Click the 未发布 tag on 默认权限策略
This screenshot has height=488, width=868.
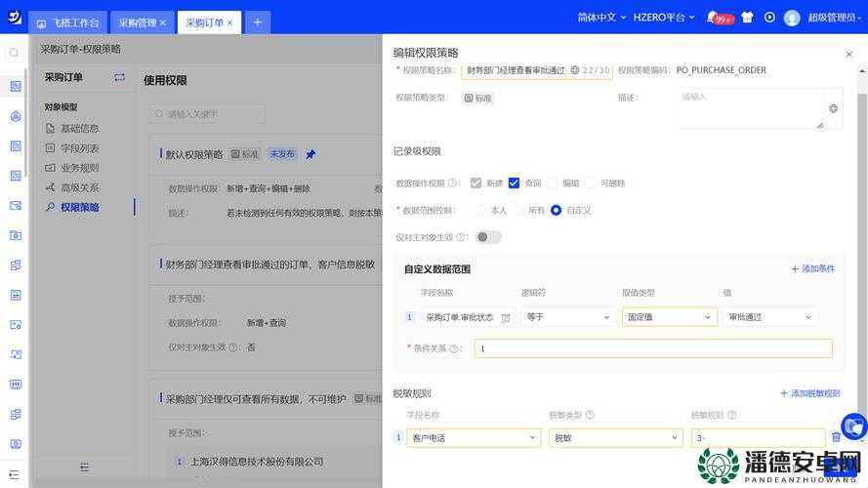(x=282, y=154)
